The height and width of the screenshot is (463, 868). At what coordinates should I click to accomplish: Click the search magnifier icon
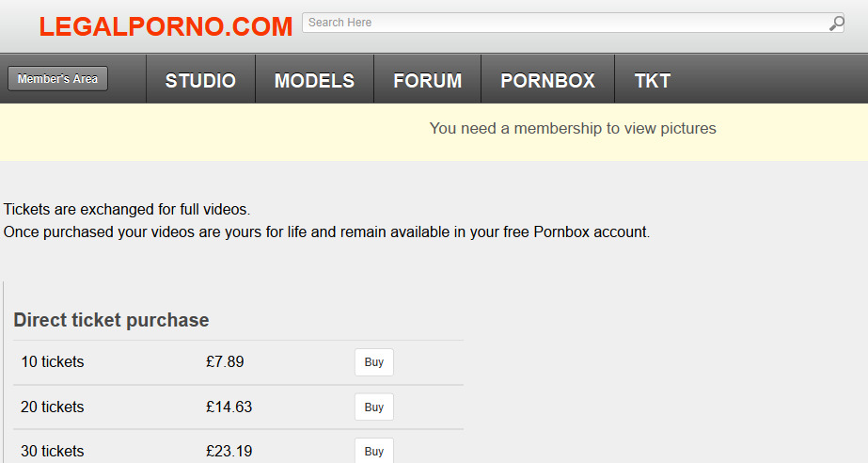click(836, 24)
